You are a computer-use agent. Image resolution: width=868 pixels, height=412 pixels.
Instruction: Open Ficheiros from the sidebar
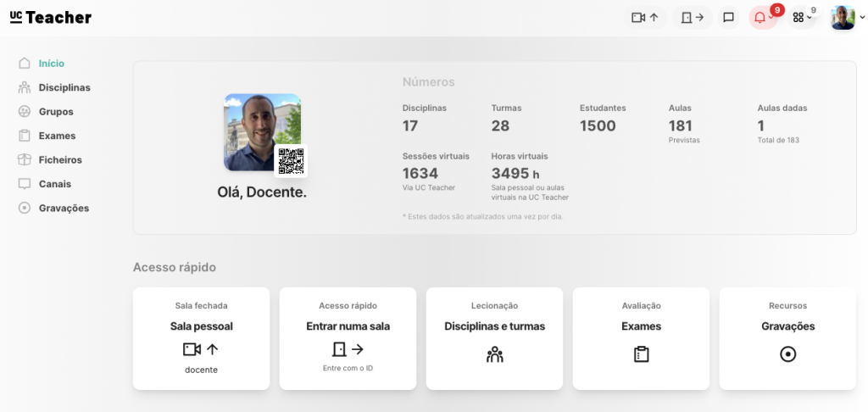[60, 159]
